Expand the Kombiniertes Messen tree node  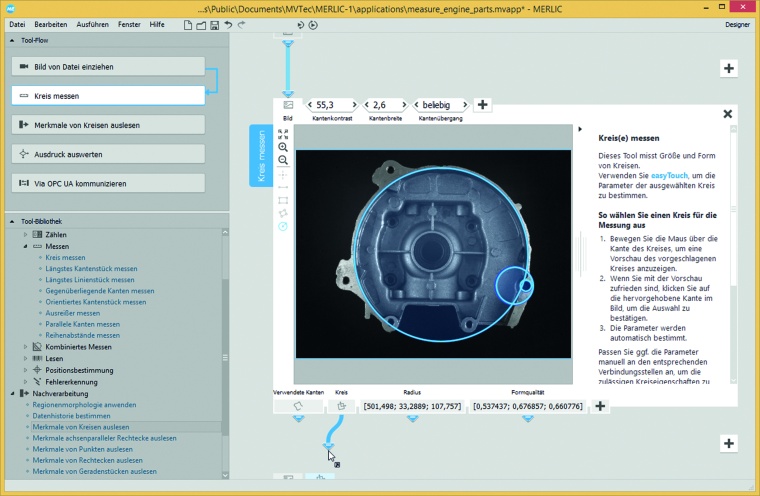pos(24,347)
